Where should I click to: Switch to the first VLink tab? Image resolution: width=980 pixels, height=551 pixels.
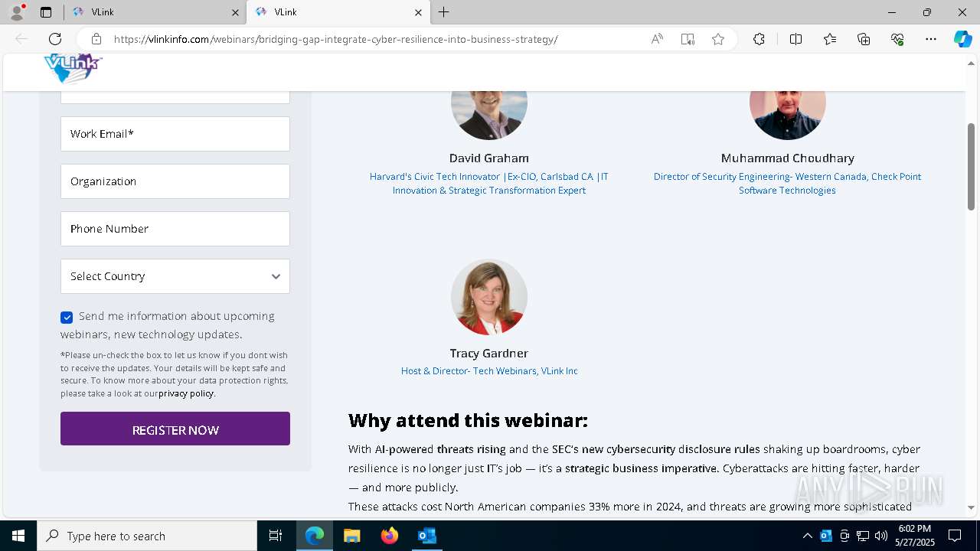click(154, 12)
